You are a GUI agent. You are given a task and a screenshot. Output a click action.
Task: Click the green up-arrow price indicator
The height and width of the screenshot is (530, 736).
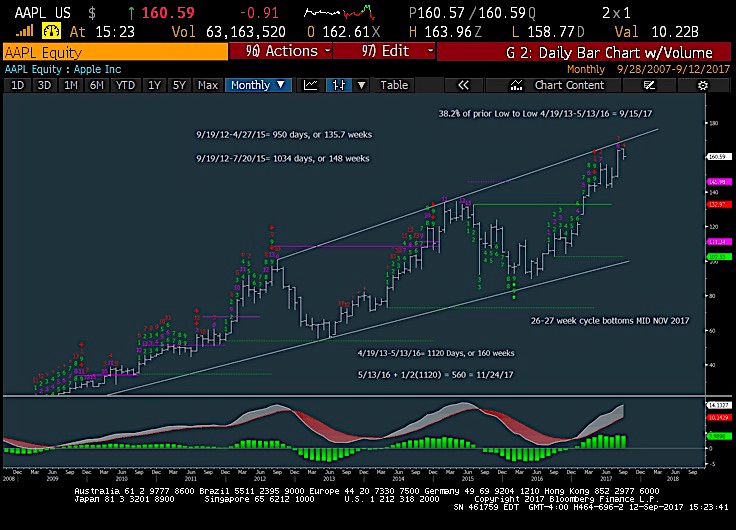point(131,13)
